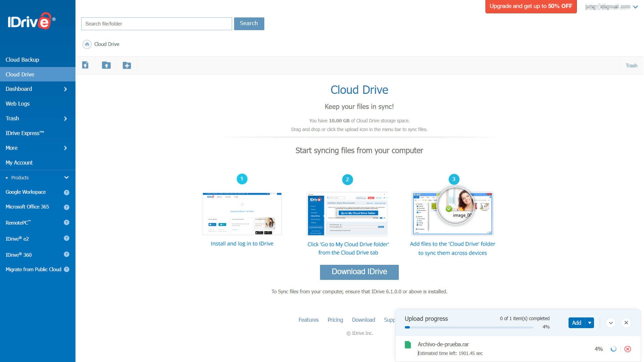The width and height of the screenshot is (644, 362).
Task: Open the Pricing footer link
Action: 335,320
